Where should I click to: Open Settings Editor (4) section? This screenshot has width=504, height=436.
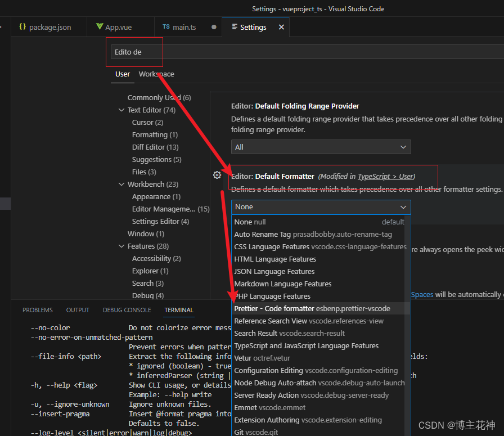click(160, 221)
